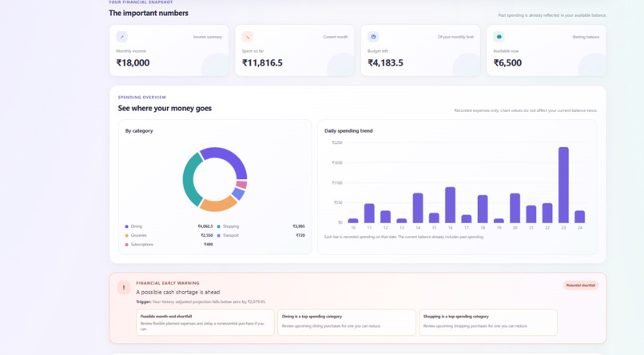The height and width of the screenshot is (355, 644).
Task: Click the ₹2200 y-axis label
Action: tap(337, 142)
